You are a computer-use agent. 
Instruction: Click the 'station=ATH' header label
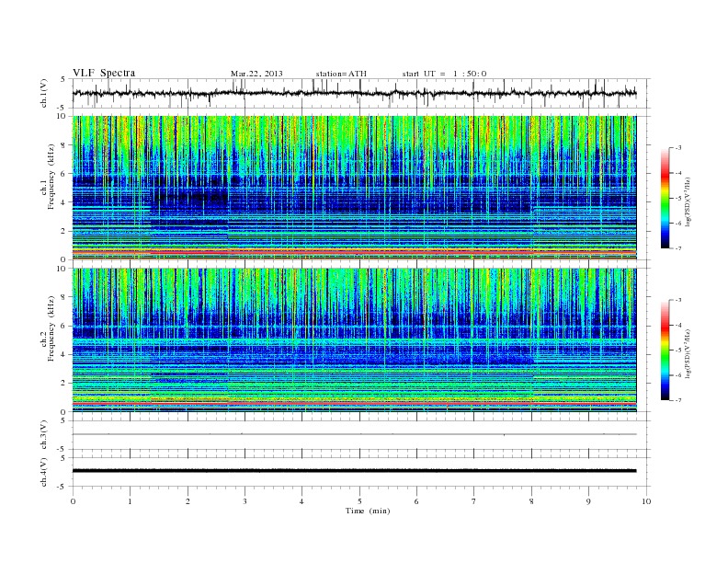pos(341,74)
